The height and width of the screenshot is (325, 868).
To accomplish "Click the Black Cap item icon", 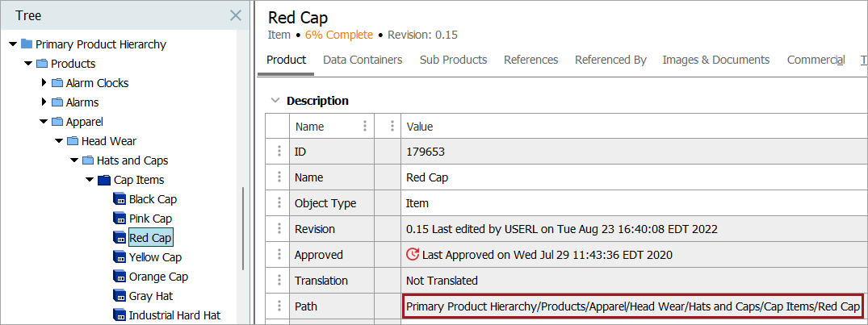I will click(x=120, y=199).
